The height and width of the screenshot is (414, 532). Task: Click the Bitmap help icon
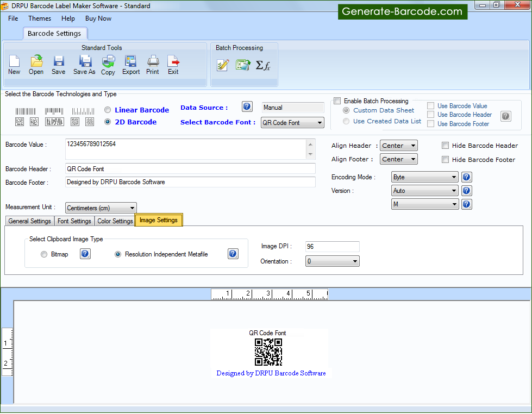(85, 254)
